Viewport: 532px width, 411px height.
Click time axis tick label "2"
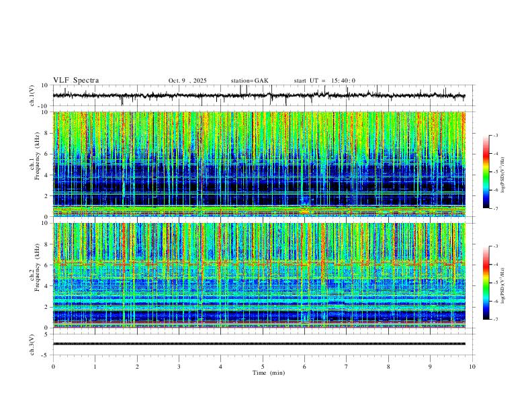tap(137, 367)
